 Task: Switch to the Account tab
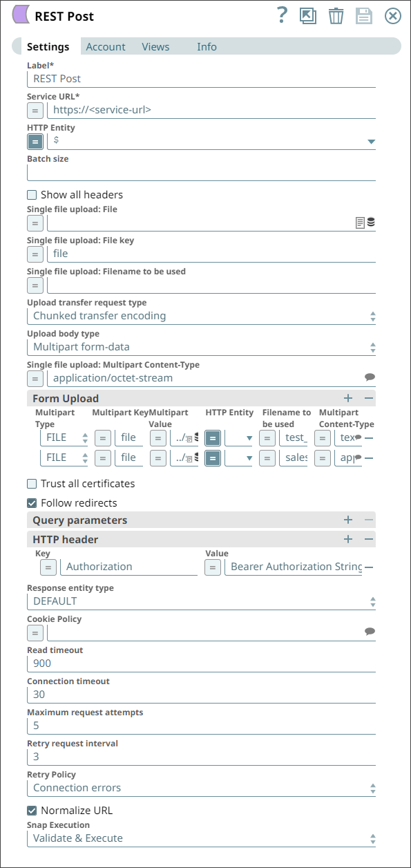105,46
